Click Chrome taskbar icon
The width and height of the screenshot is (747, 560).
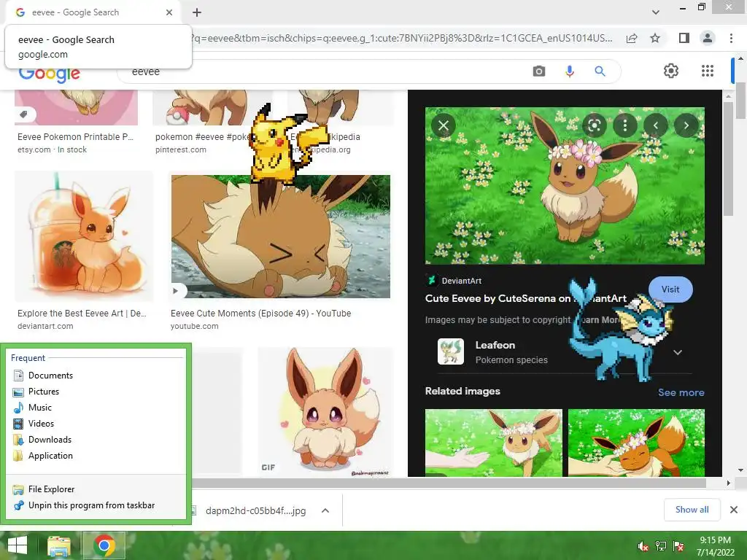[104, 545]
